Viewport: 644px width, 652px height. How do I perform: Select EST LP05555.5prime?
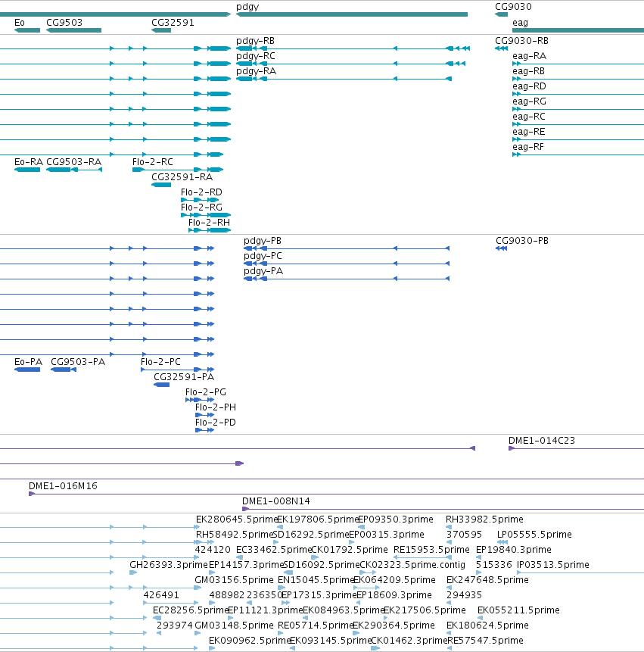click(534, 535)
